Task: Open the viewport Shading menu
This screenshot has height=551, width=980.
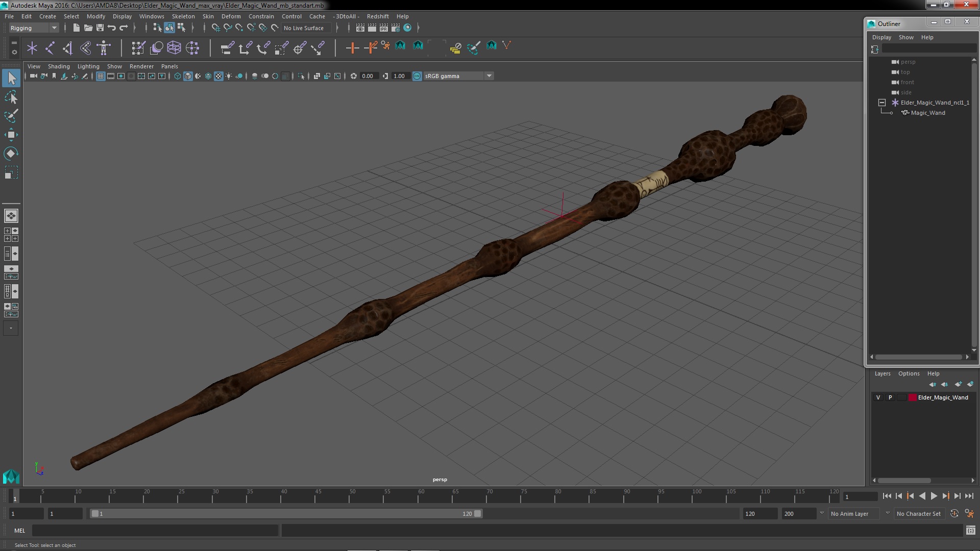Action: pyautogui.click(x=59, y=66)
